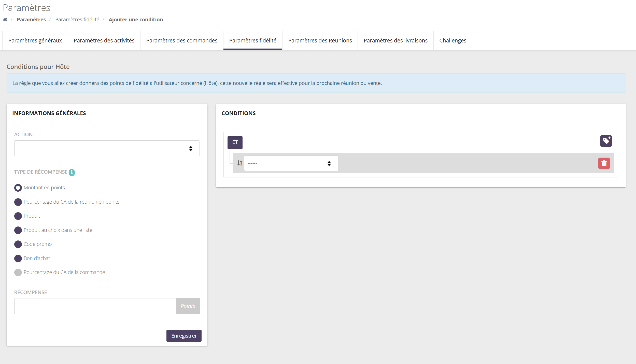This screenshot has width=636, height=364.
Task: Focus the Récompense points input field
Action: point(95,306)
